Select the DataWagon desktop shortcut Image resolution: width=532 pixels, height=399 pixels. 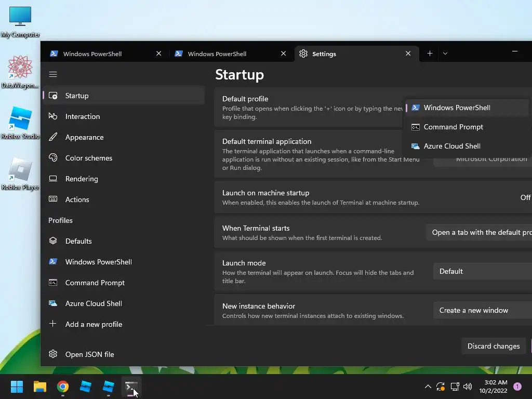click(x=20, y=72)
